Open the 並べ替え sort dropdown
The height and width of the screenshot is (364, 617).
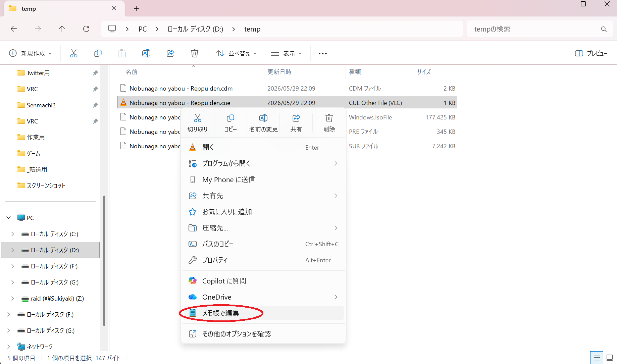tap(237, 53)
